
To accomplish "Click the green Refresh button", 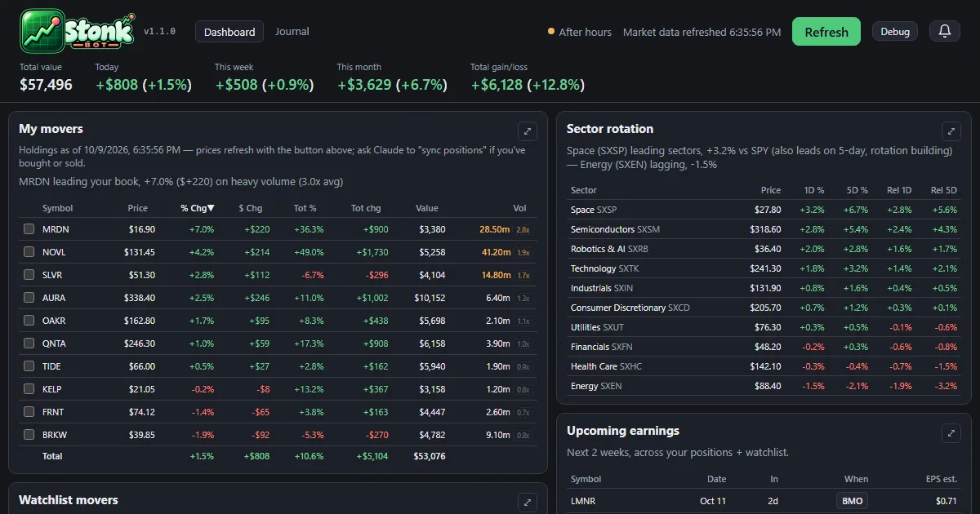I will click(x=826, y=32).
